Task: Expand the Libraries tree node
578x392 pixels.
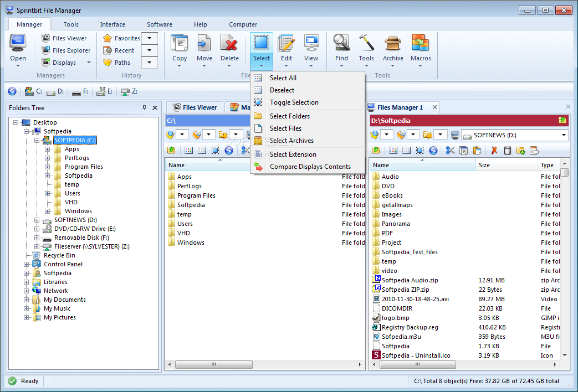Action: click(26, 282)
